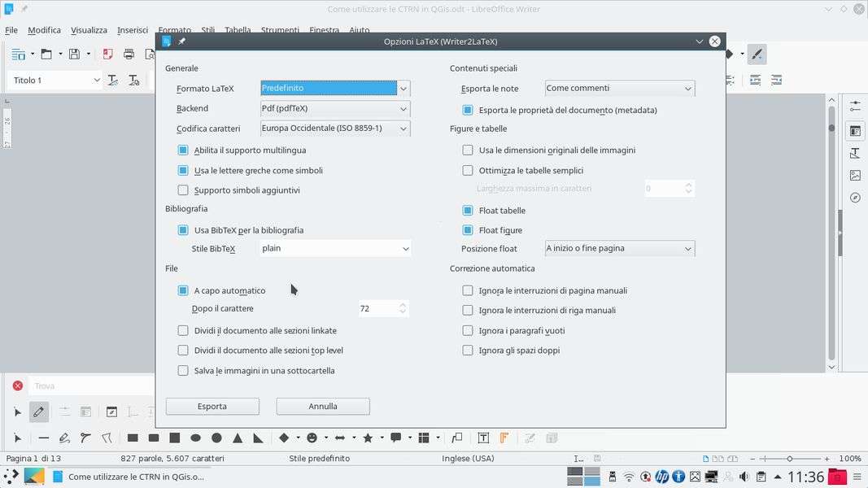
Task: Enable Dividi il documento alle sezioni linkate
Action: 183,330
